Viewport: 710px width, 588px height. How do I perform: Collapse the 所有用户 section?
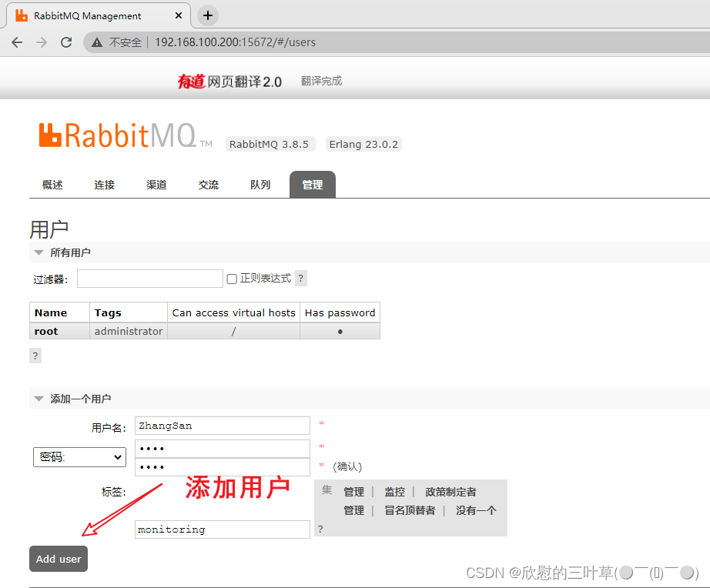click(62, 252)
